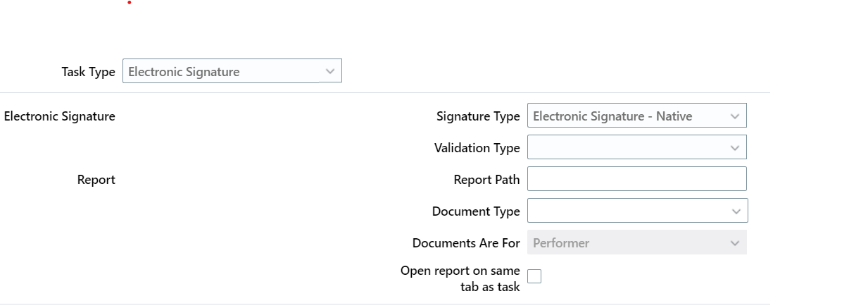Select the 'Electronic Signature' text in Task Type field

[x=184, y=72]
